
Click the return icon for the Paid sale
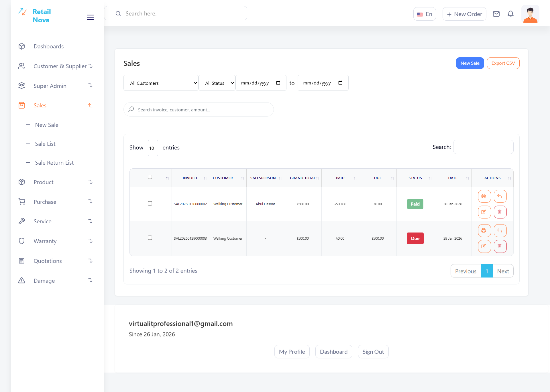point(500,196)
